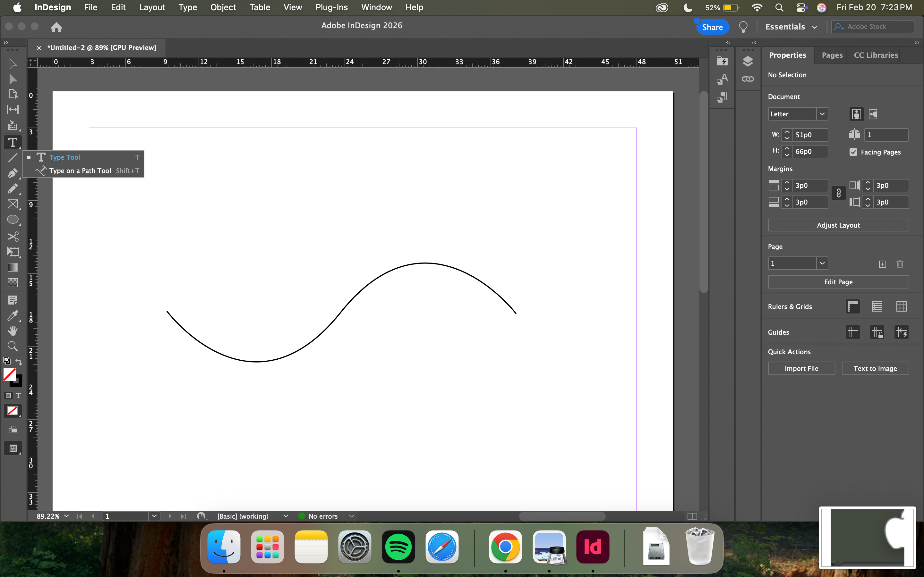Open the Layers panel icon
Screen dimensions: 924x577
pos(747,62)
